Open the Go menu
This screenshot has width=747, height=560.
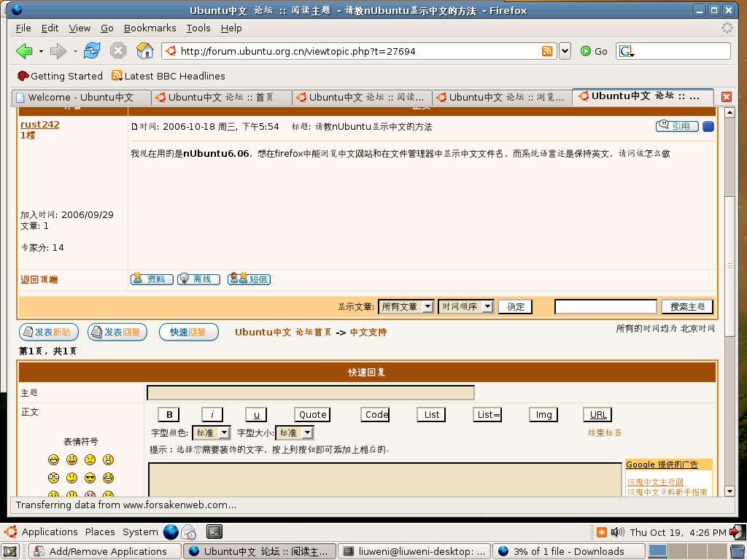(x=107, y=28)
